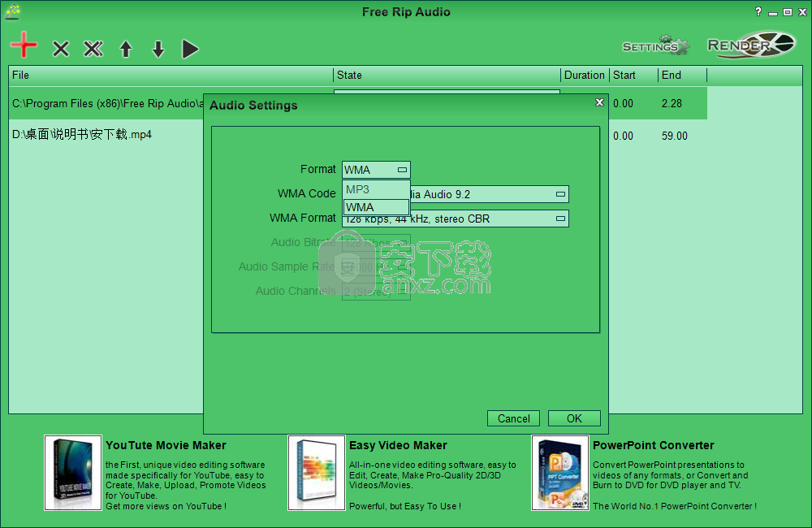
Task: Click the YouTube Movie Maker box thumbnail
Action: [73, 474]
